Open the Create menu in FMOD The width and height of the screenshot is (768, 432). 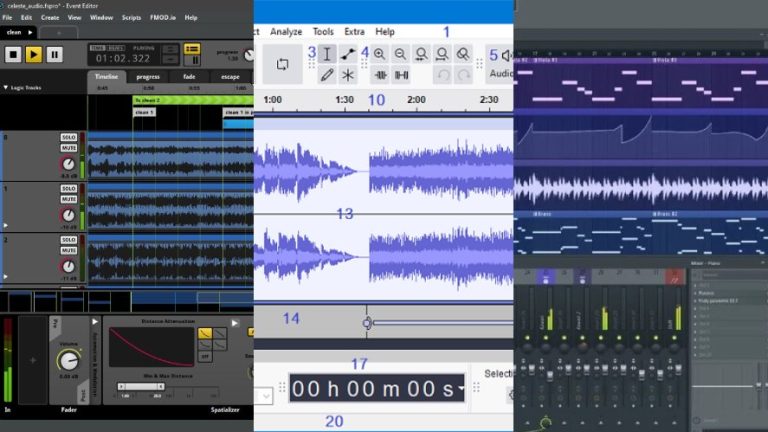50,18
